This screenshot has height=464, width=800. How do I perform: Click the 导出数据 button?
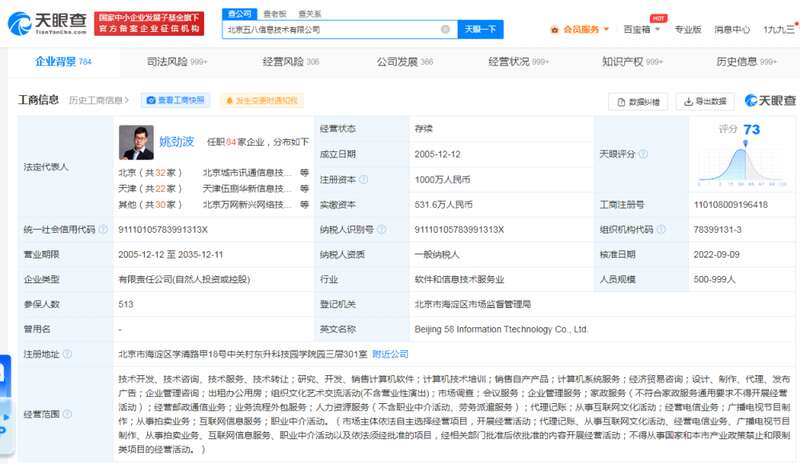(x=705, y=102)
